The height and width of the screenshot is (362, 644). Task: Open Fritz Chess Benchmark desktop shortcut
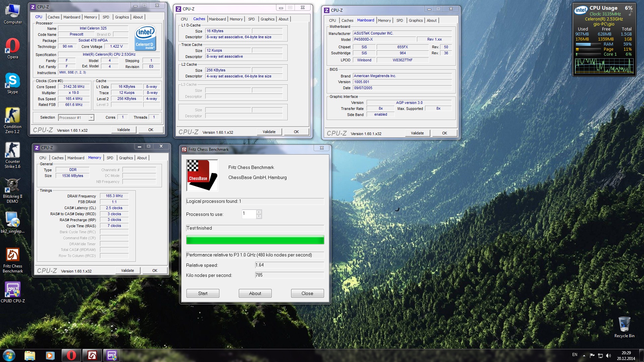(x=12, y=255)
